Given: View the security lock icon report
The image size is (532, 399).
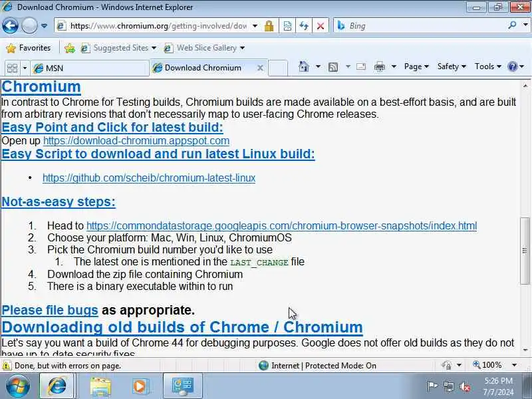Looking at the screenshot, I should pyautogui.click(x=269, y=26).
